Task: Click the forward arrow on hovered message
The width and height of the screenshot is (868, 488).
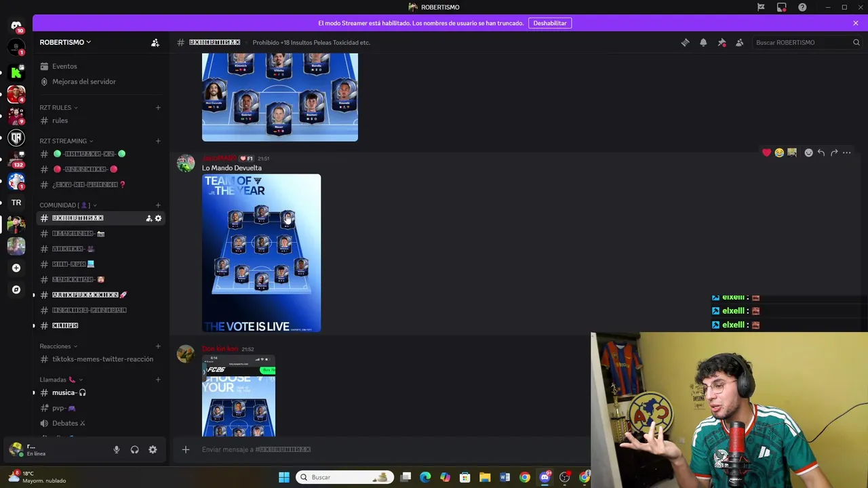Action: click(834, 153)
